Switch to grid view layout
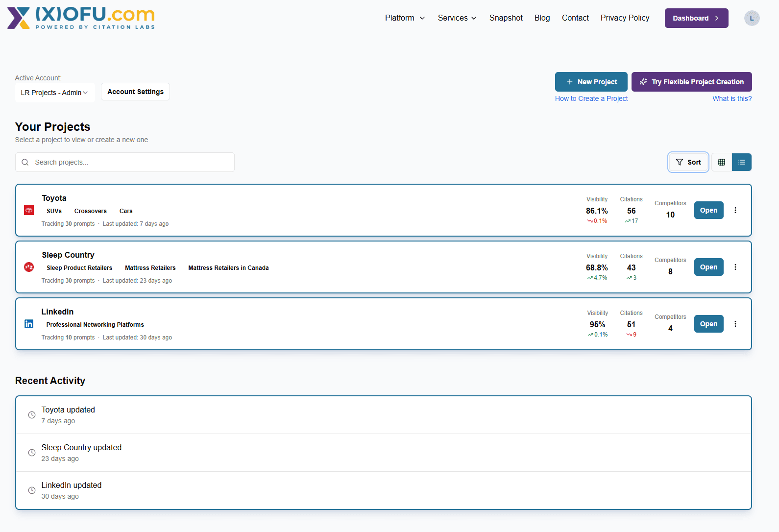 coord(722,162)
